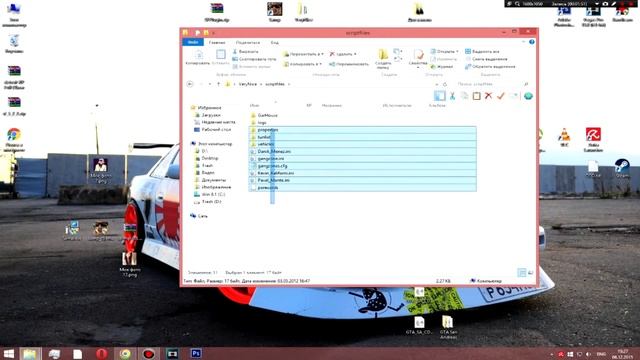
Task: Switch to large icons view in status bar
Action: [531, 272]
